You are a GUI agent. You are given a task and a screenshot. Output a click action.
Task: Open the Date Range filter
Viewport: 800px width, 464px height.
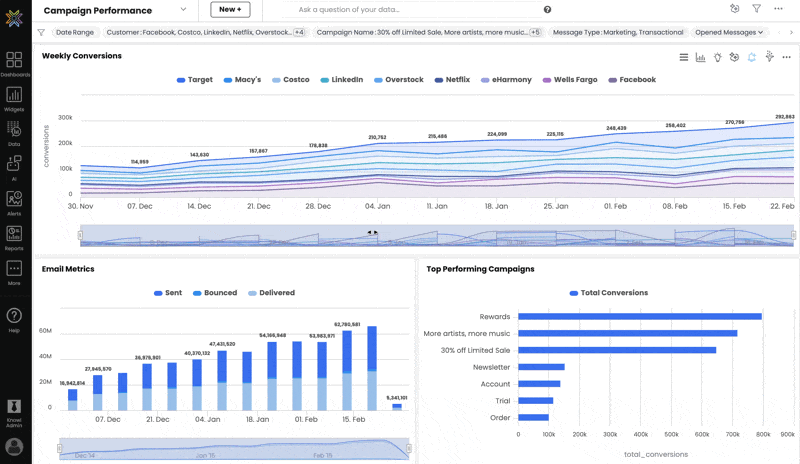(x=75, y=32)
